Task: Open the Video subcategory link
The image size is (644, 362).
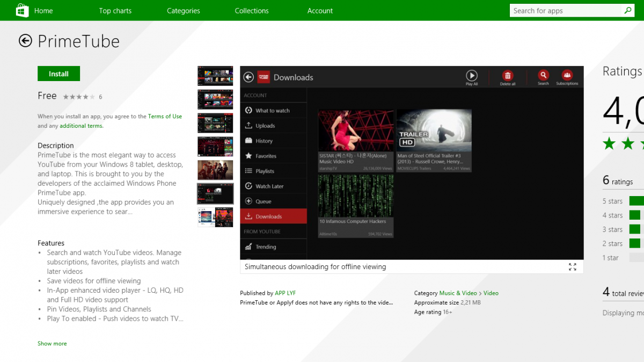Action: [x=491, y=293]
